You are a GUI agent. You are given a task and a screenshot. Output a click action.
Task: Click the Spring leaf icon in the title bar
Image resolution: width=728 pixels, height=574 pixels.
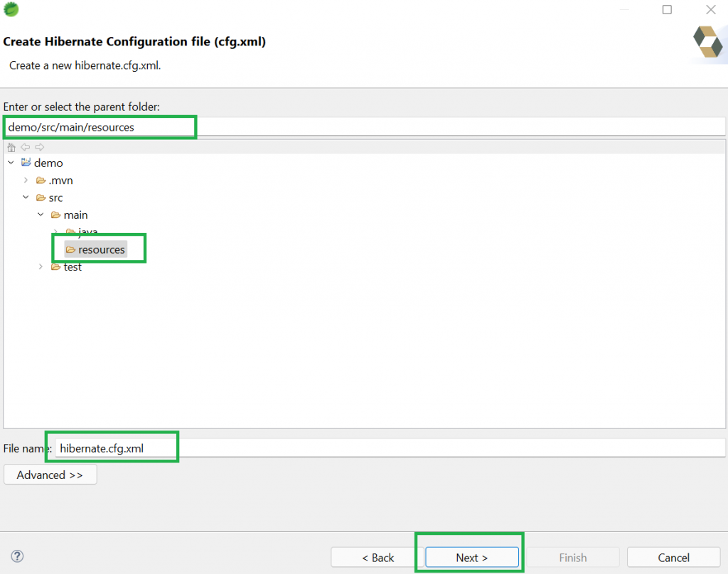point(11,9)
